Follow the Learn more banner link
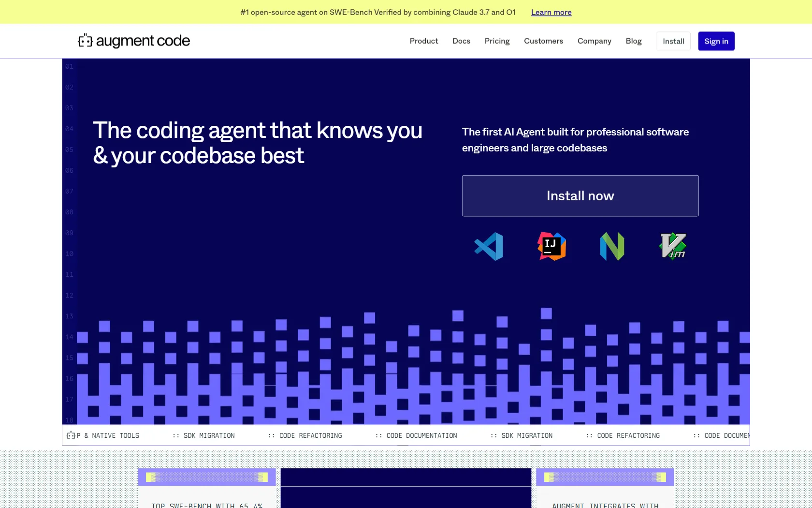The width and height of the screenshot is (812, 508). [551, 12]
